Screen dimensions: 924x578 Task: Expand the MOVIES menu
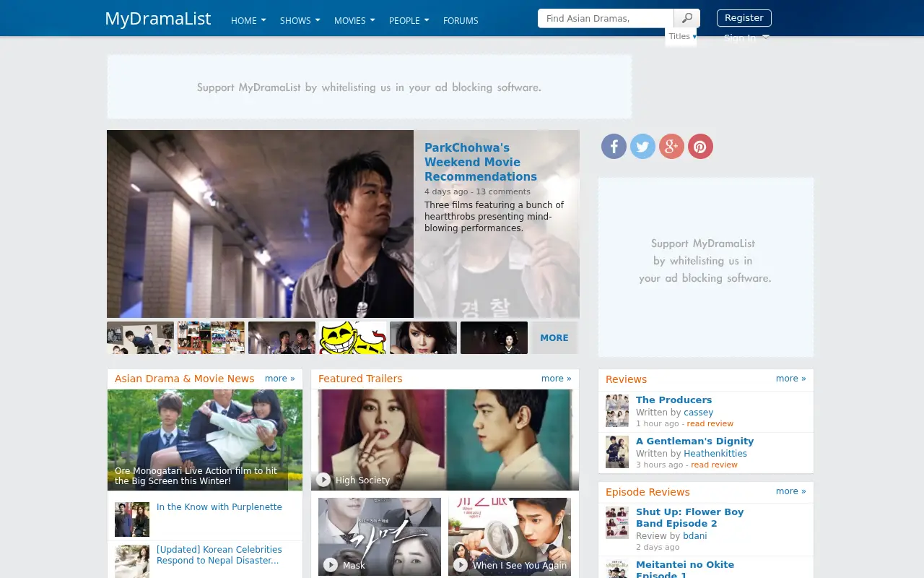coord(354,20)
